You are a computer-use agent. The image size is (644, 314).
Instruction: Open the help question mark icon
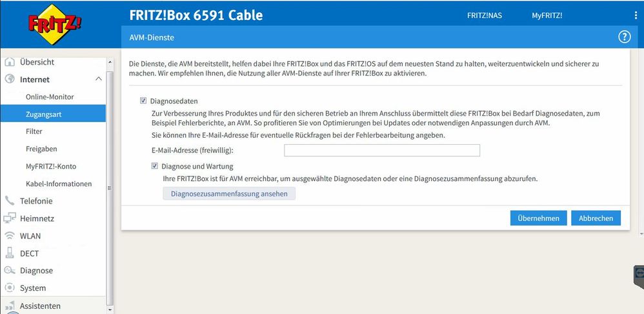(x=624, y=37)
